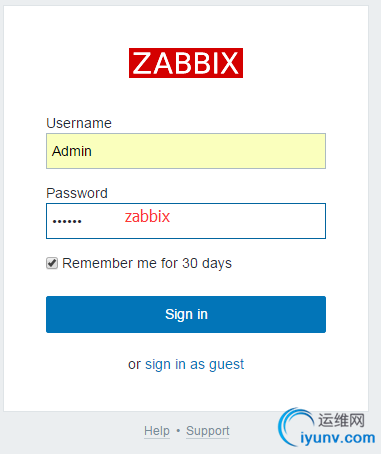Click the blue swirl watermark icon

pyautogui.click(x=294, y=427)
